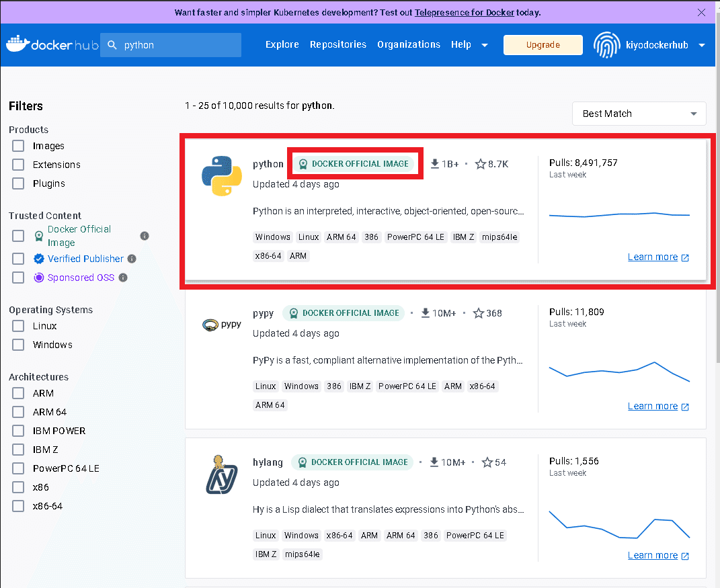Open the fingerprint user avatar
This screenshot has height=588, width=720.
pyautogui.click(x=606, y=45)
